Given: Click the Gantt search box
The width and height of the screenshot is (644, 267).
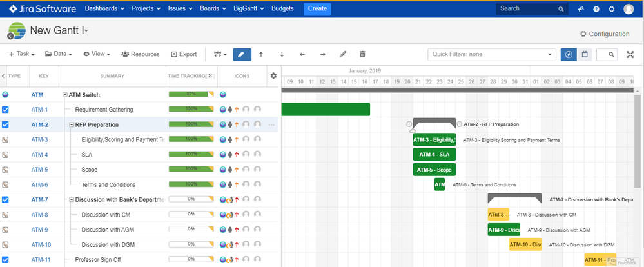Looking at the screenshot, I should 607,54.
